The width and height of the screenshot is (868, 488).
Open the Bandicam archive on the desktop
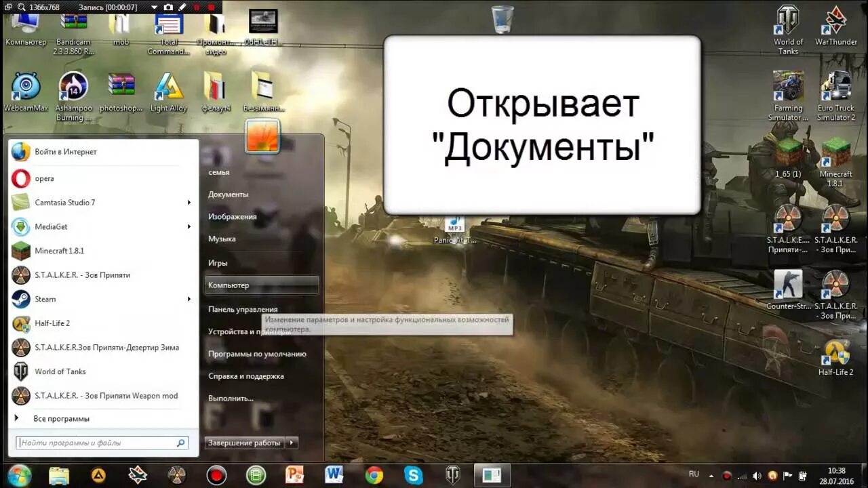[x=73, y=33]
